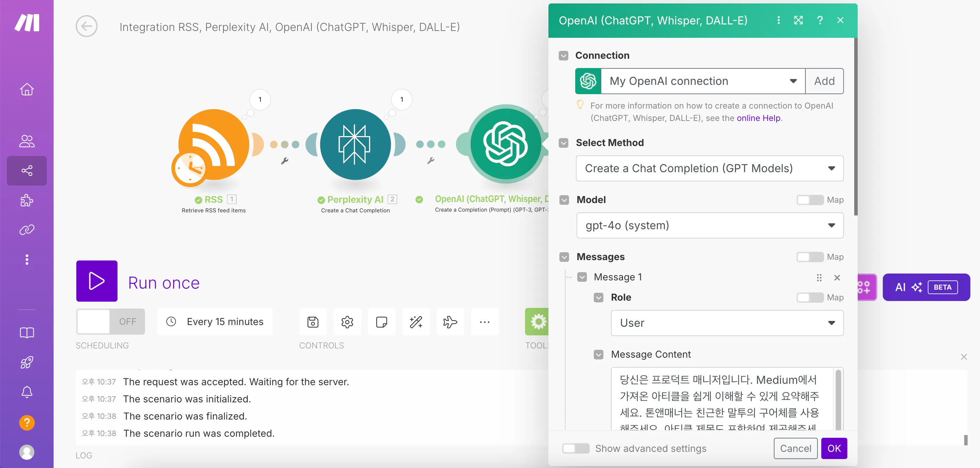Click the Cancel button
Viewport: 980px width, 468px height.
click(x=795, y=448)
